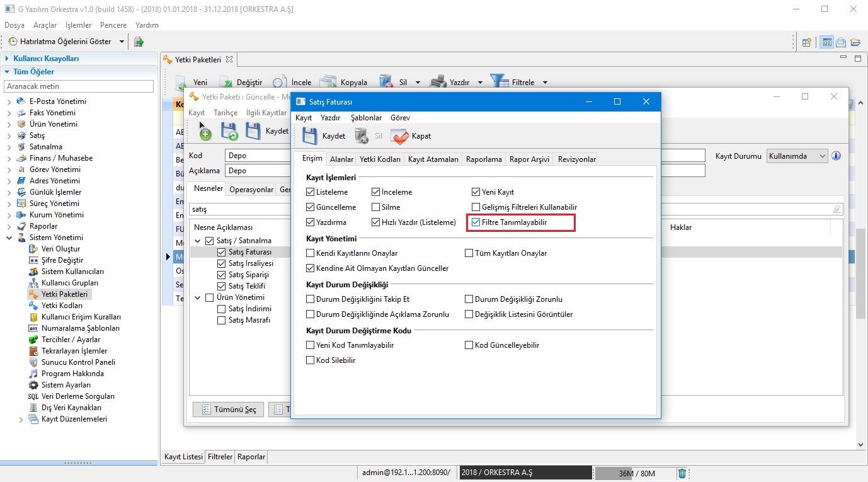The image size is (868, 482).
Task: Open the Raporlar bottom tab
Action: (x=251, y=457)
